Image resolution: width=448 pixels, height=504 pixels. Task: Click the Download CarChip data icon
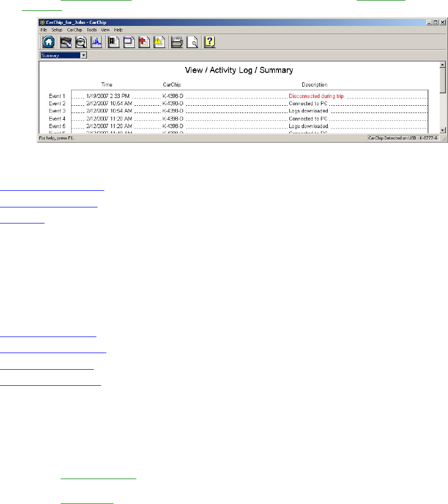pos(66,42)
